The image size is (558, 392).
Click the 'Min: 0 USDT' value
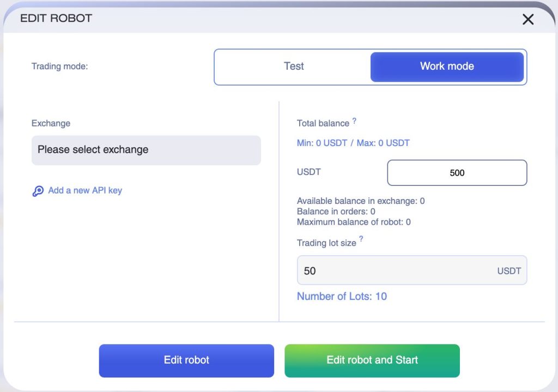tap(322, 143)
